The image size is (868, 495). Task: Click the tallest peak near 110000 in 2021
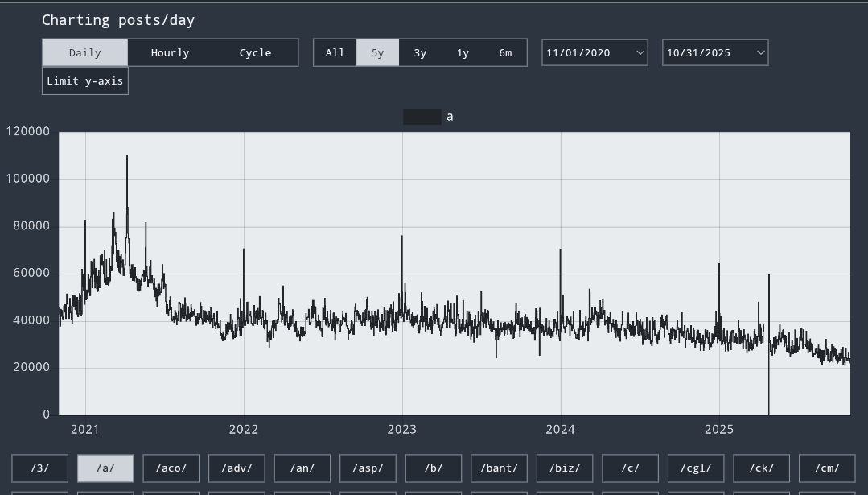127,157
